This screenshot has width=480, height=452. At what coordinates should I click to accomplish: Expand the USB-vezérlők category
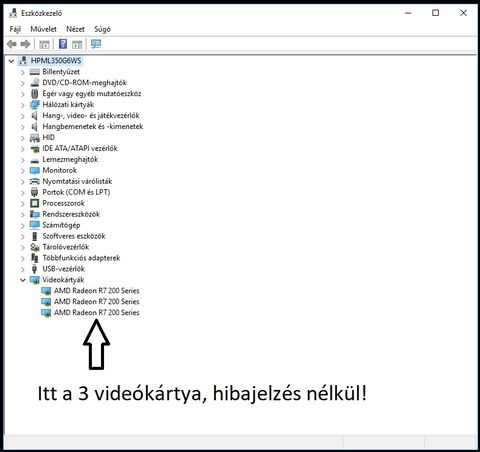point(23,269)
